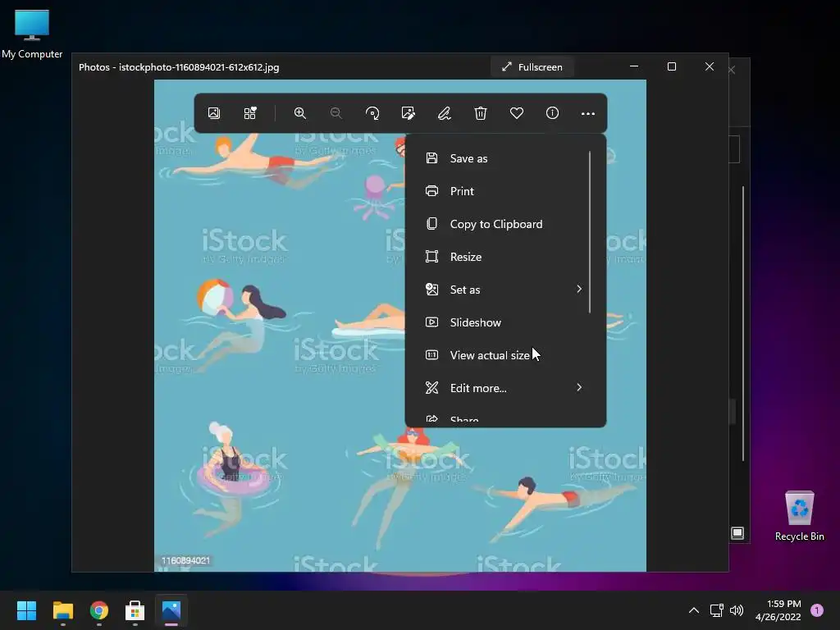Click the background window's scrollbar
This screenshot has height=630, width=840.
(x=743, y=323)
